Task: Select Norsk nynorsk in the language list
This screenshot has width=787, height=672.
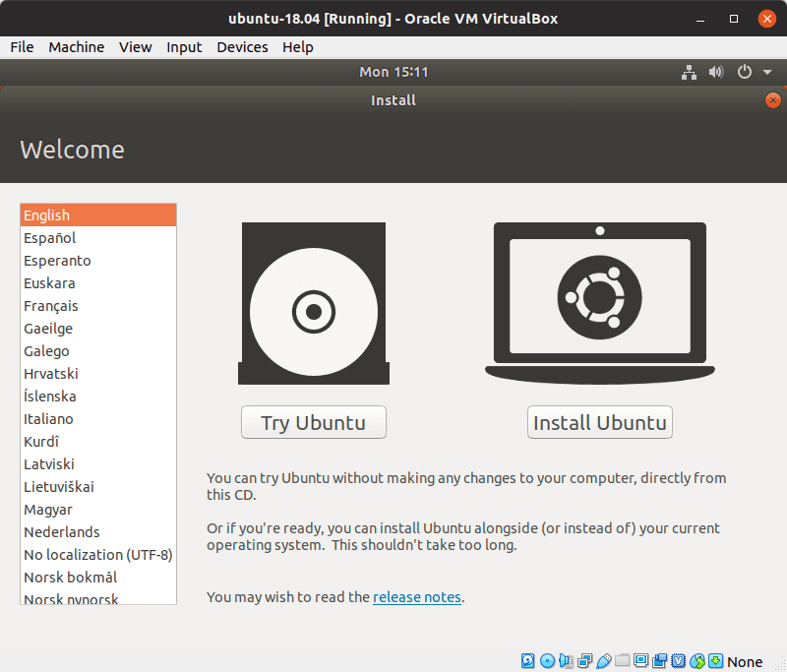Action: coord(98,596)
